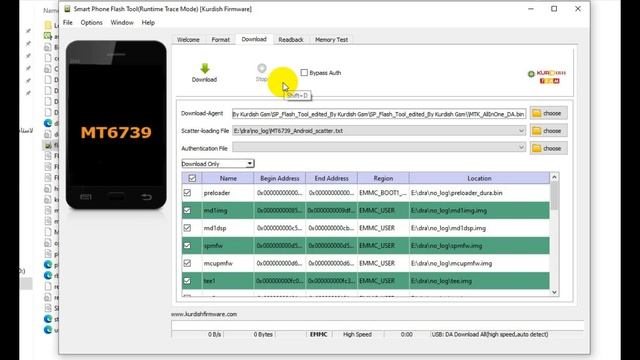
Task: Tick the Bypass Auth checkbox
Action: pyautogui.click(x=304, y=73)
